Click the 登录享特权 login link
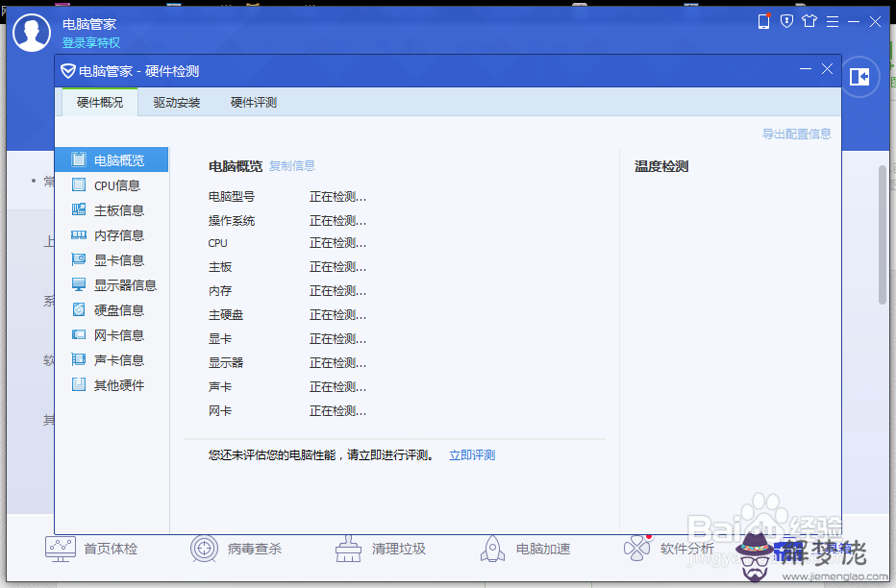The width and height of the screenshot is (896, 588). pos(91,43)
